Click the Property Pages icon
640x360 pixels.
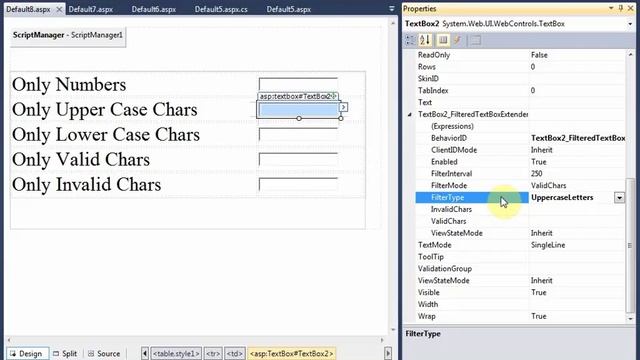476,40
